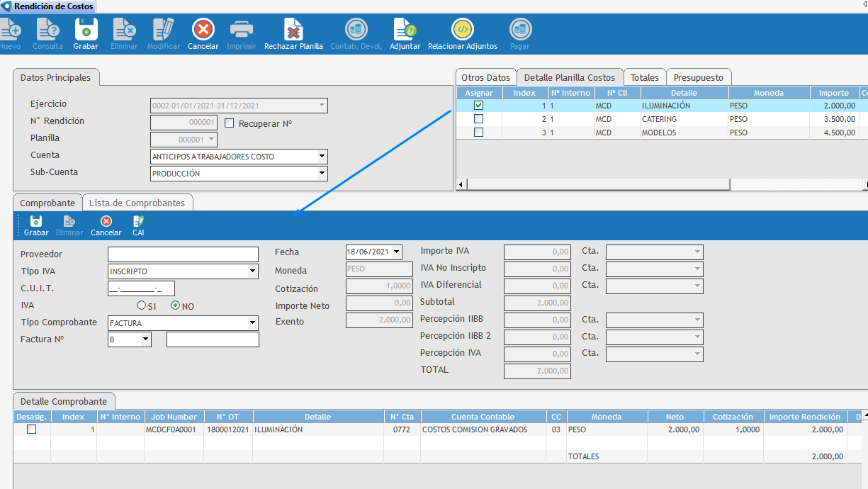Tick the Desasig. checkbox for ILUMINACIÓN row

31,429
